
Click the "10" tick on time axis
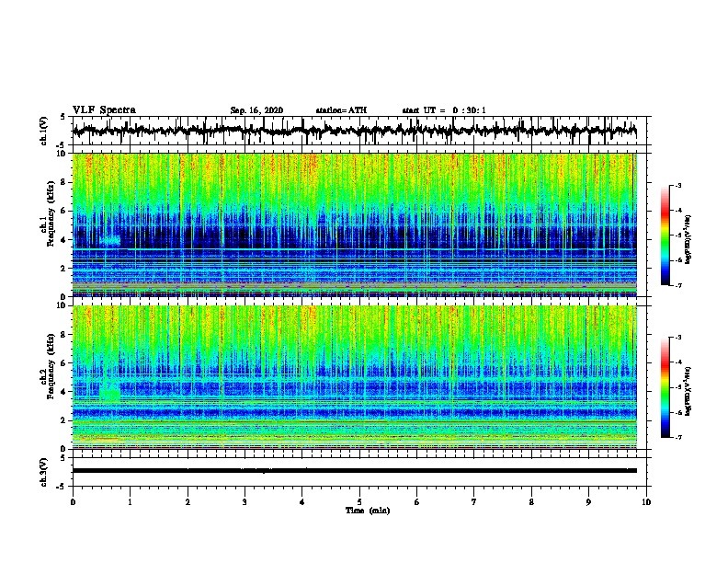(x=646, y=502)
